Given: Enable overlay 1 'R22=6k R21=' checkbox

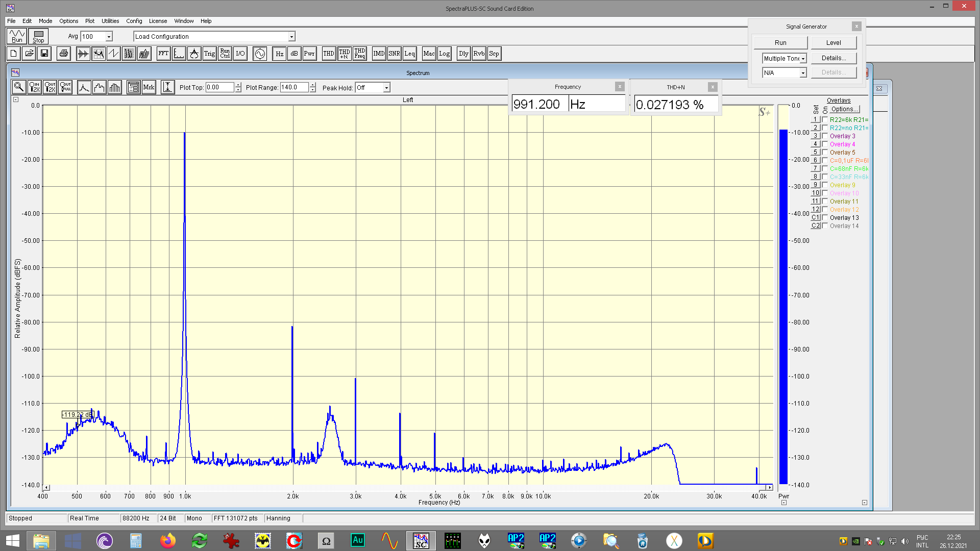Looking at the screenshot, I should [x=824, y=119].
